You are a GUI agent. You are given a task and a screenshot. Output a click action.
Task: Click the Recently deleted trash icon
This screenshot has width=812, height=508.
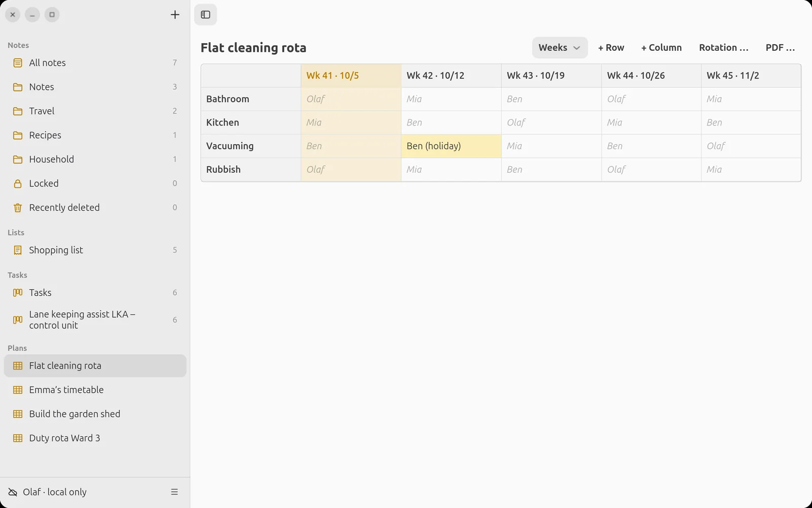point(18,208)
